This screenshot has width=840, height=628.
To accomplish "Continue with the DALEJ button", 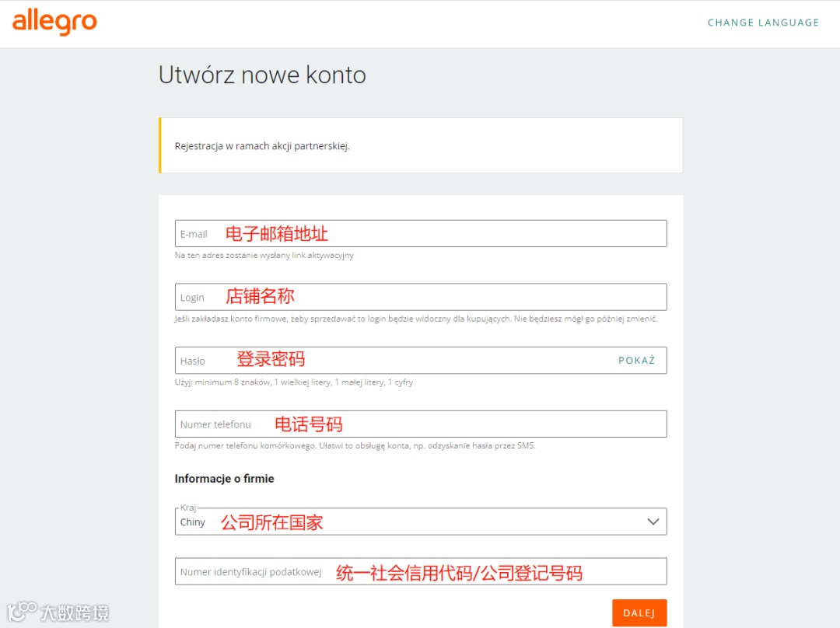I will click(639, 612).
